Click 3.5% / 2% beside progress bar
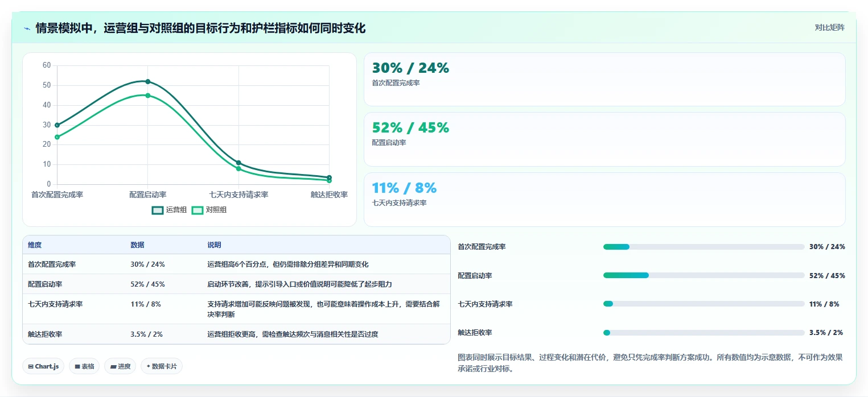 coord(826,333)
